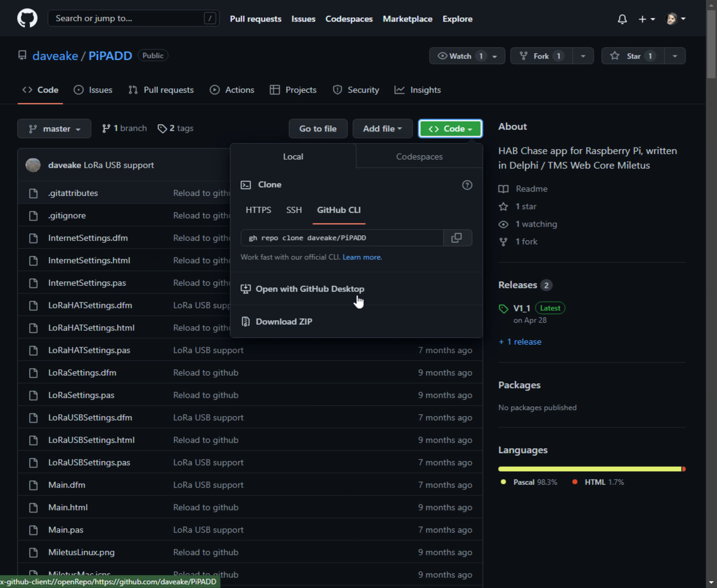Open the Main.html file
Image resolution: width=717 pixels, height=588 pixels.
click(x=68, y=507)
